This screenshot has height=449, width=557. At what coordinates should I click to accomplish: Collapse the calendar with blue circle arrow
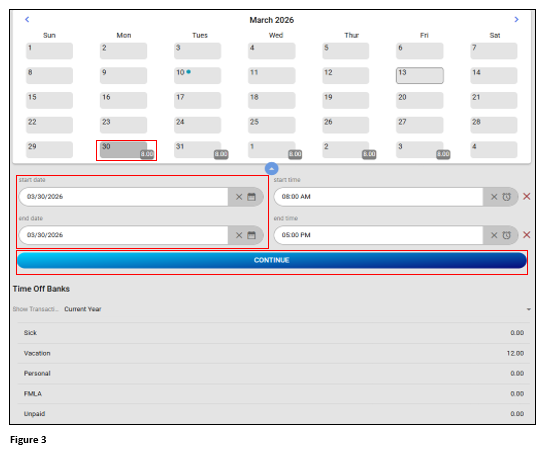pyautogui.click(x=271, y=169)
